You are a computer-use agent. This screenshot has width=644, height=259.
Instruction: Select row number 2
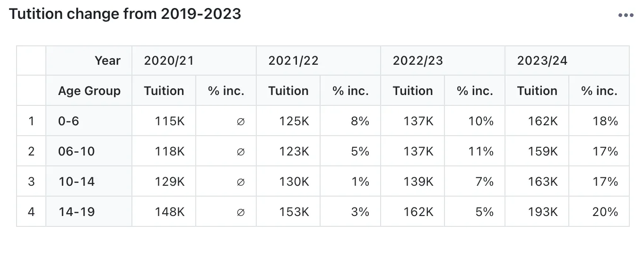point(31,151)
